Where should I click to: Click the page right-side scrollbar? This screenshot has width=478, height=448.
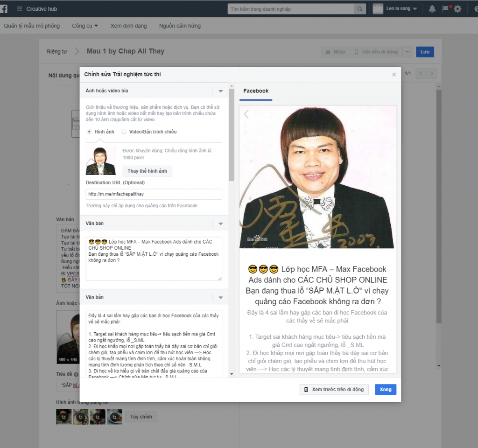[439, 206]
